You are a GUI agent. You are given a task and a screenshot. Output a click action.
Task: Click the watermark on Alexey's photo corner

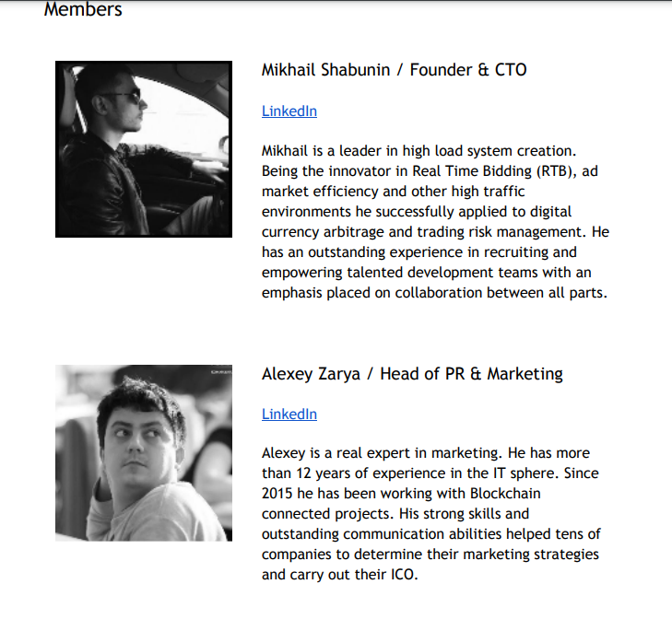click(x=221, y=371)
